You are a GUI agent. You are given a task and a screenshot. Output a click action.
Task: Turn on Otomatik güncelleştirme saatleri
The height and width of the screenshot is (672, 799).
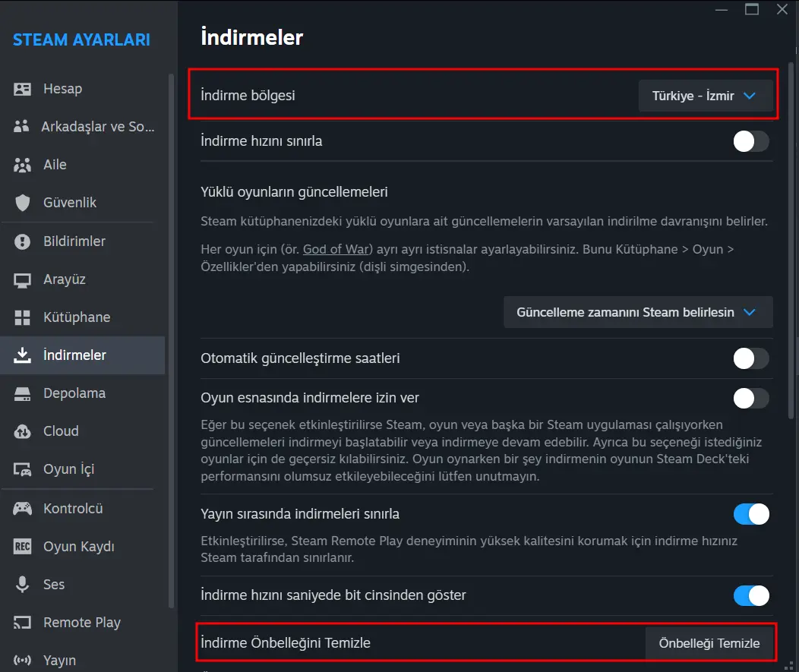tap(751, 358)
